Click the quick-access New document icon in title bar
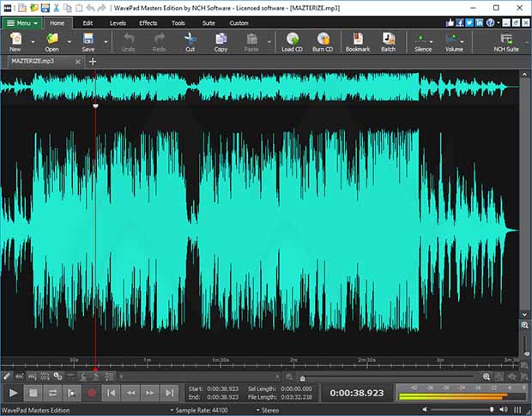The width and height of the screenshot is (532, 416). (22, 8)
